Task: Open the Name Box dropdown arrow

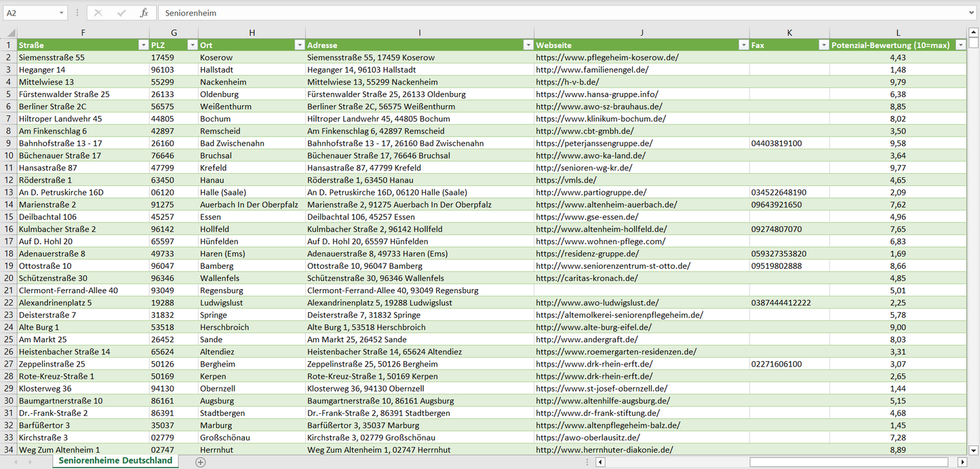Action: (x=61, y=13)
